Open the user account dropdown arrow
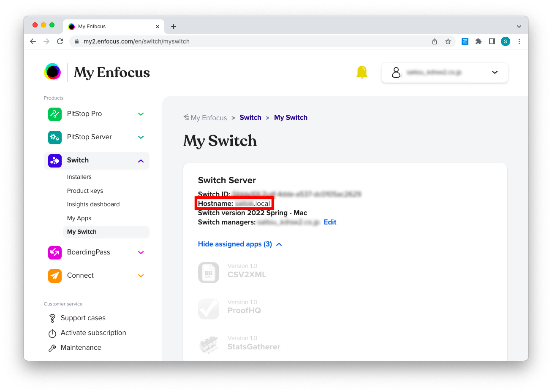Image resolution: width=552 pixels, height=392 pixels. (495, 73)
